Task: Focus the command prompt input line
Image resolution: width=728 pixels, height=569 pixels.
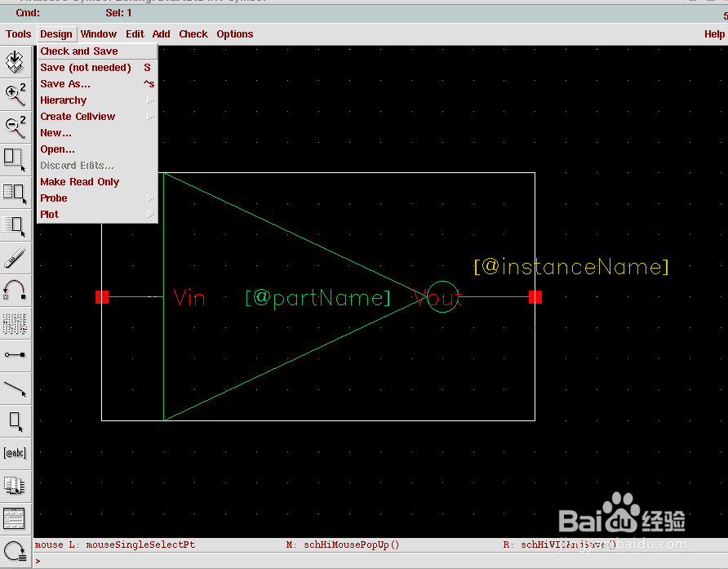Action: (x=380, y=561)
